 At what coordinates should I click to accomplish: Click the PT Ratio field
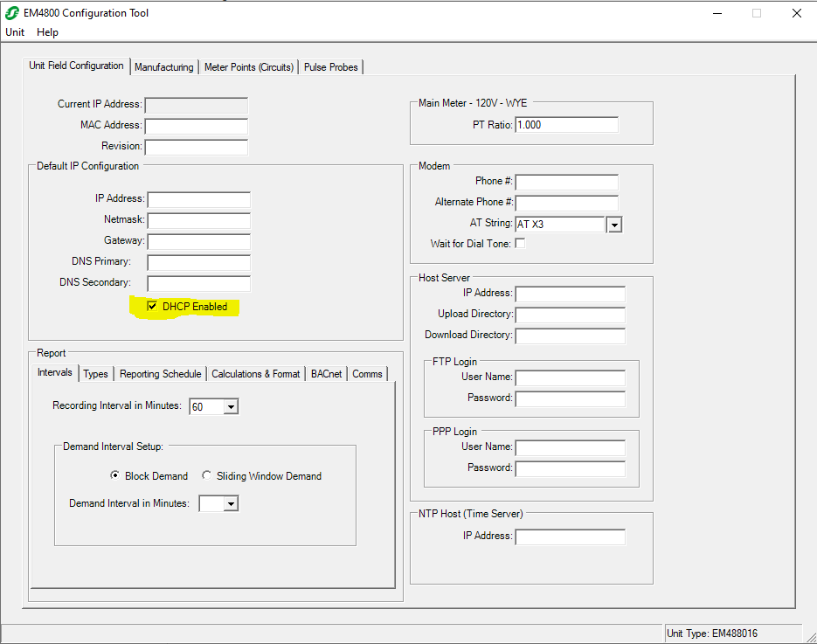pos(566,125)
